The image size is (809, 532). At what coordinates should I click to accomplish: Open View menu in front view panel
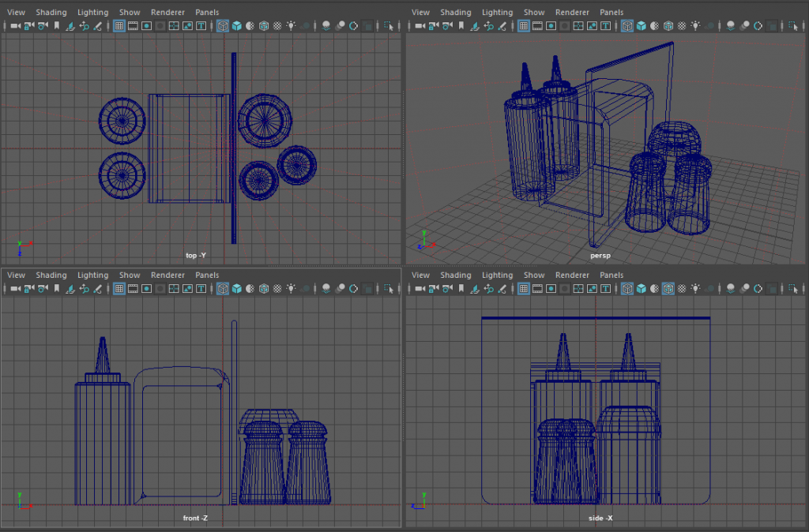[x=16, y=275]
